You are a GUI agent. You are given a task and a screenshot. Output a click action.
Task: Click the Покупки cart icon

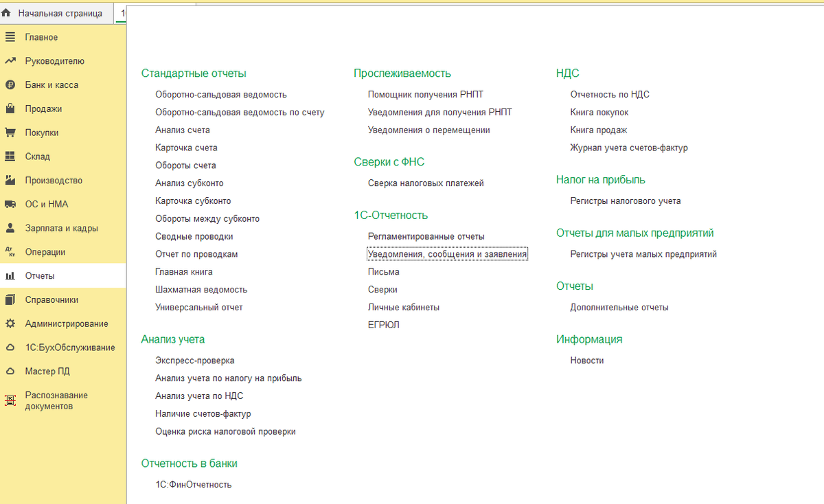click(x=10, y=133)
